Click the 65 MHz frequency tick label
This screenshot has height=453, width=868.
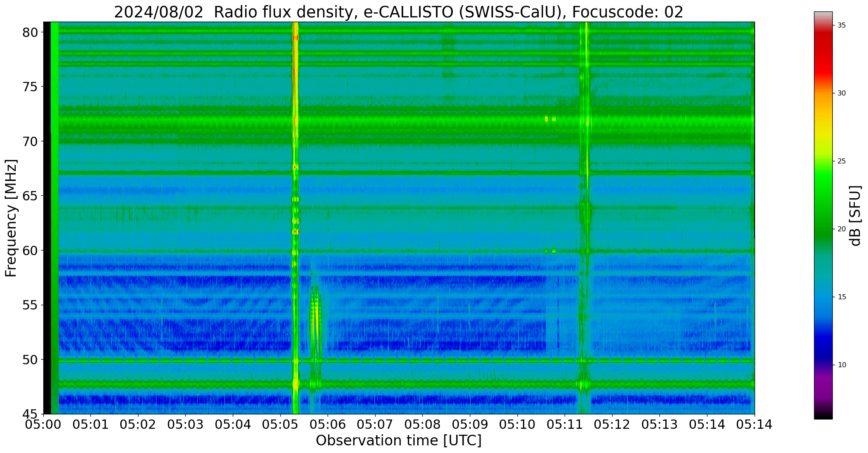pyautogui.click(x=31, y=196)
